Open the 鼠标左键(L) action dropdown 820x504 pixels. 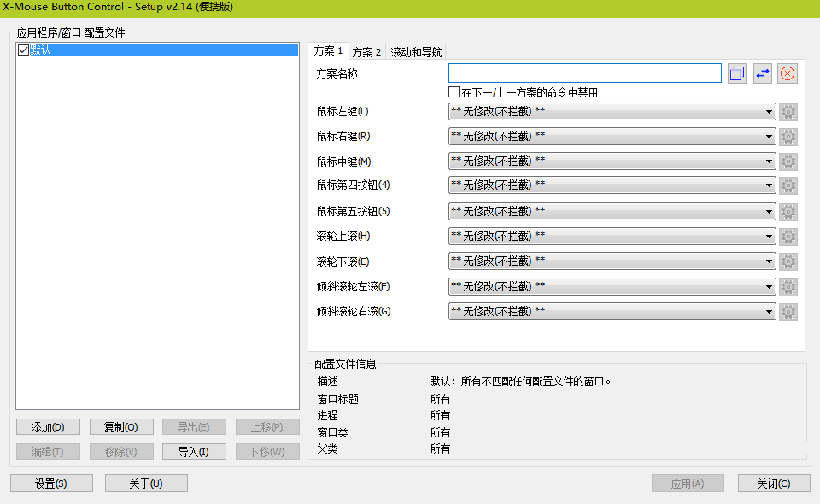[612, 112]
